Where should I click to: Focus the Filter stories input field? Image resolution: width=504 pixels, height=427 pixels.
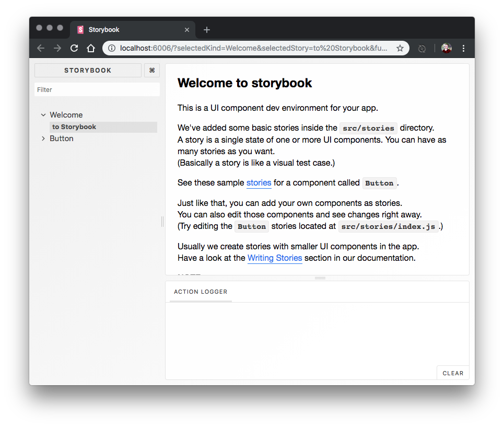coord(97,90)
